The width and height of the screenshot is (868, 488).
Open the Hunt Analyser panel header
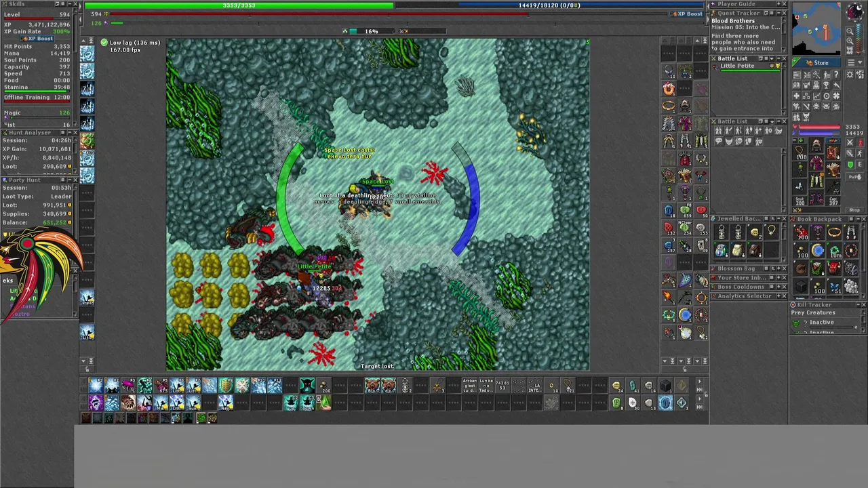click(x=41, y=132)
